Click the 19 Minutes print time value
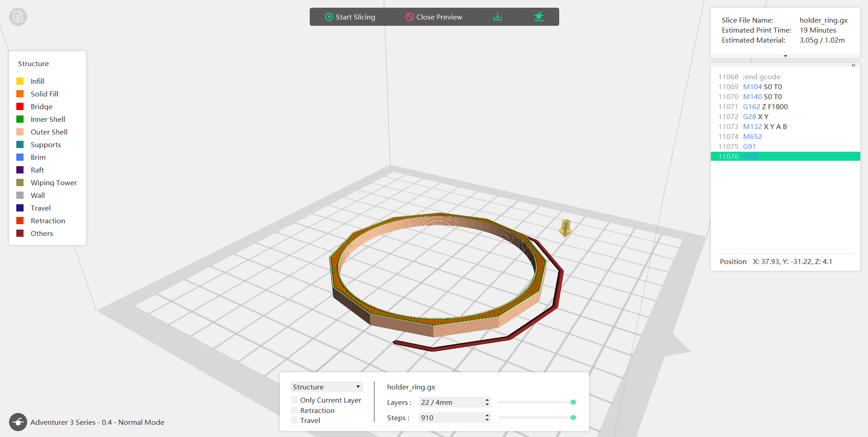The width and height of the screenshot is (868, 437). [818, 30]
